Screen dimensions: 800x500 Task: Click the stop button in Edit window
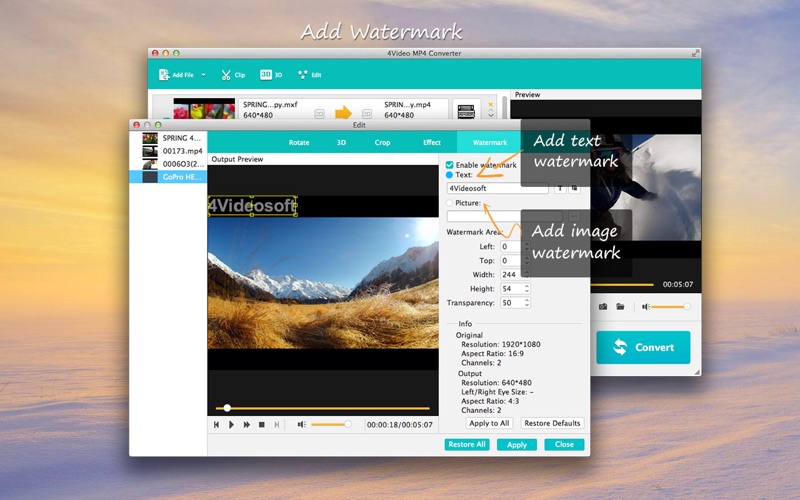262,424
